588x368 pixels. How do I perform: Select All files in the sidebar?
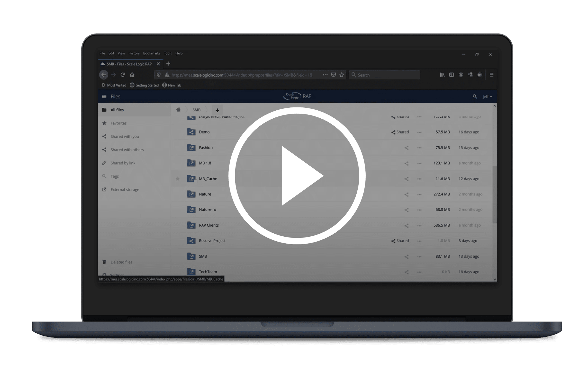point(134,110)
